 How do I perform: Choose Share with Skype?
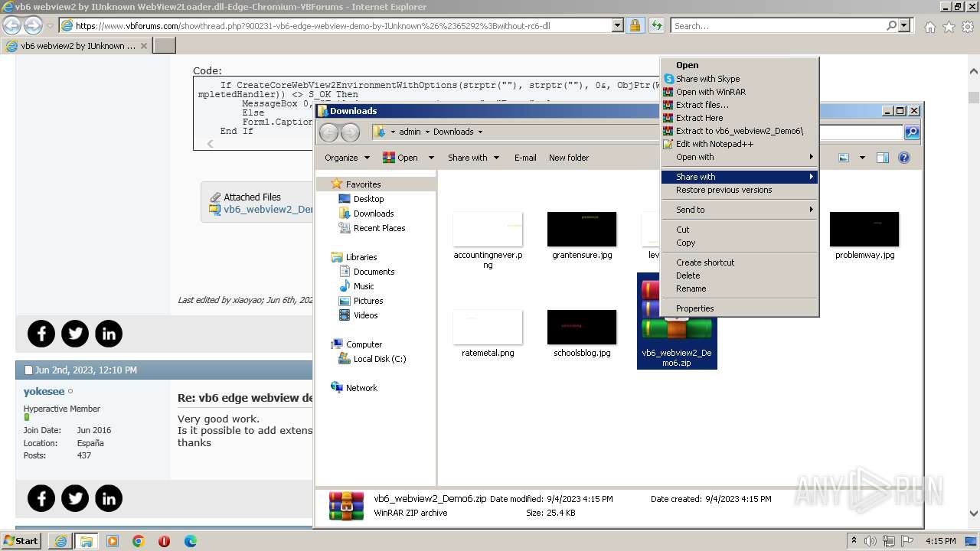click(x=740, y=79)
